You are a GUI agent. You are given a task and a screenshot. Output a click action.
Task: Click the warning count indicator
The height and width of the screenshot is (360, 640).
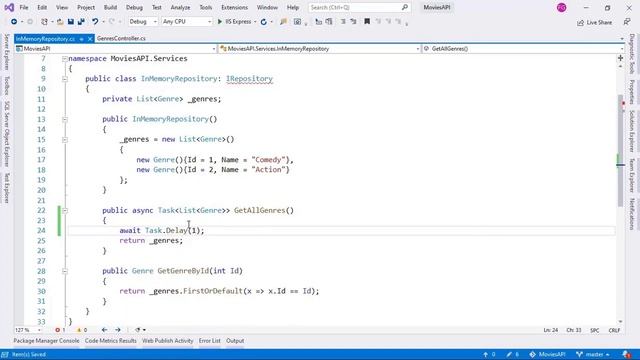coord(82,330)
